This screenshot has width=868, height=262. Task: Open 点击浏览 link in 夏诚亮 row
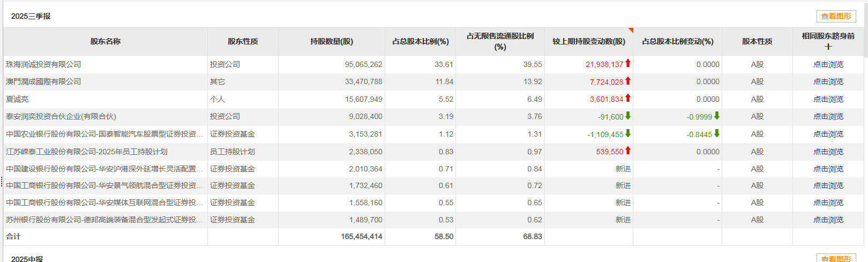pyautogui.click(x=828, y=99)
